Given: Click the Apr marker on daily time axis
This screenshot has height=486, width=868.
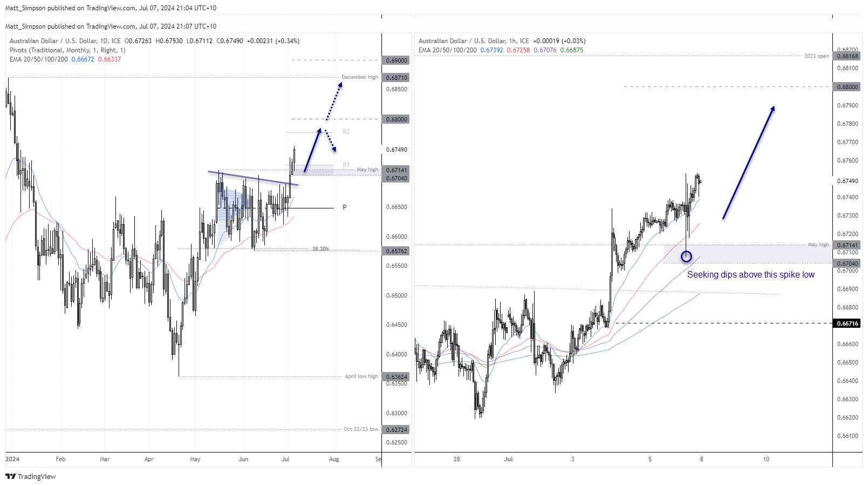Looking at the screenshot, I should click(149, 459).
